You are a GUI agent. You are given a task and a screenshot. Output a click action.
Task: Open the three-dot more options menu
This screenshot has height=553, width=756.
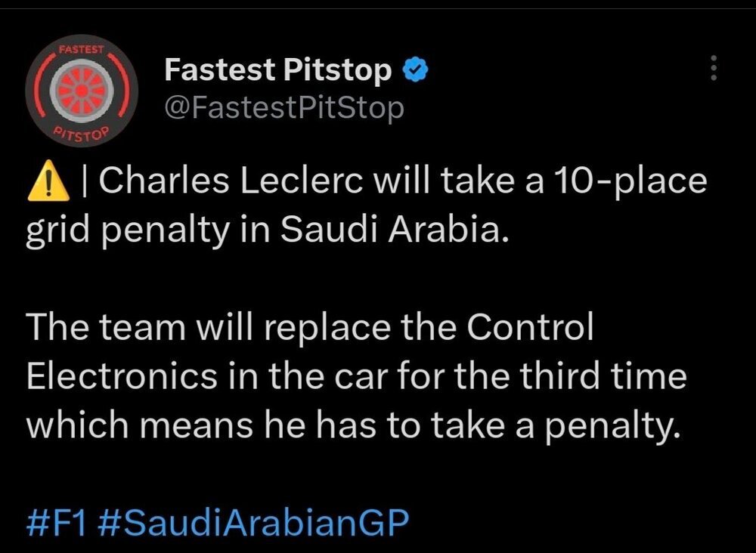(714, 68)
